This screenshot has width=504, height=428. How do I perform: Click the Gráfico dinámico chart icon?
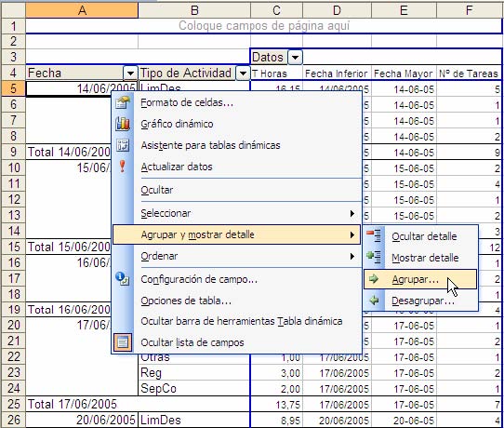(123, 124)
